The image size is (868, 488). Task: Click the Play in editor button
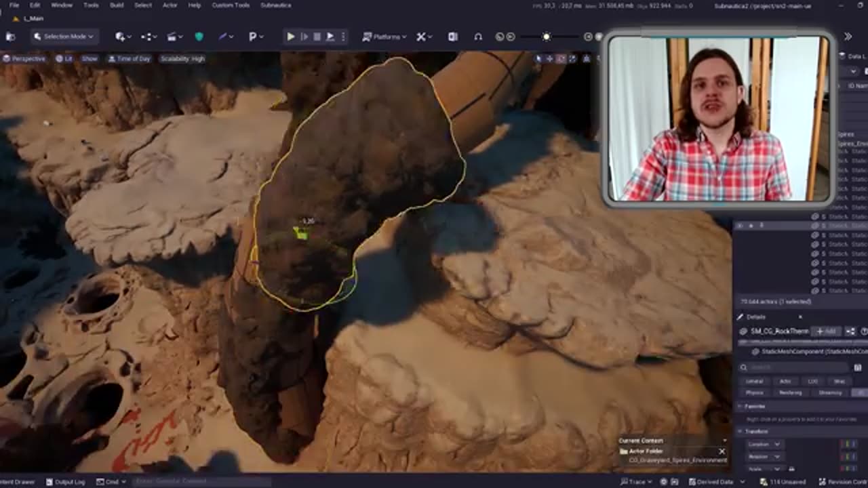(291, 37)
